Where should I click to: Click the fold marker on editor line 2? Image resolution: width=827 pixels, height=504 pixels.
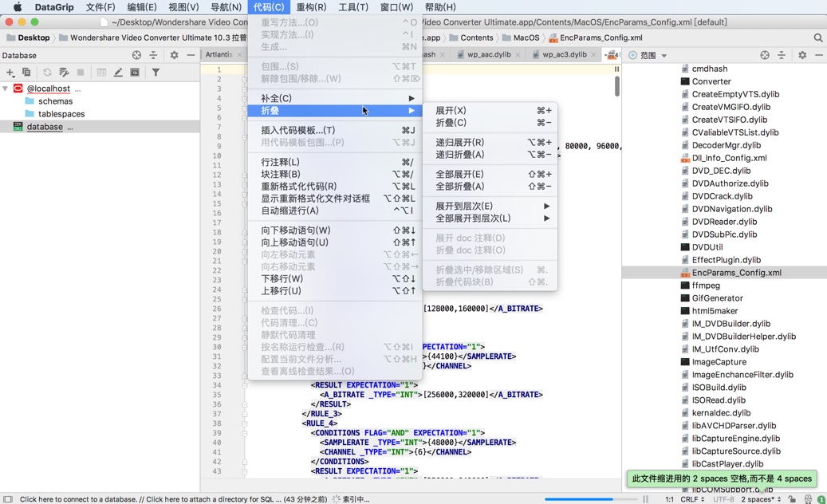click(245, 80)
